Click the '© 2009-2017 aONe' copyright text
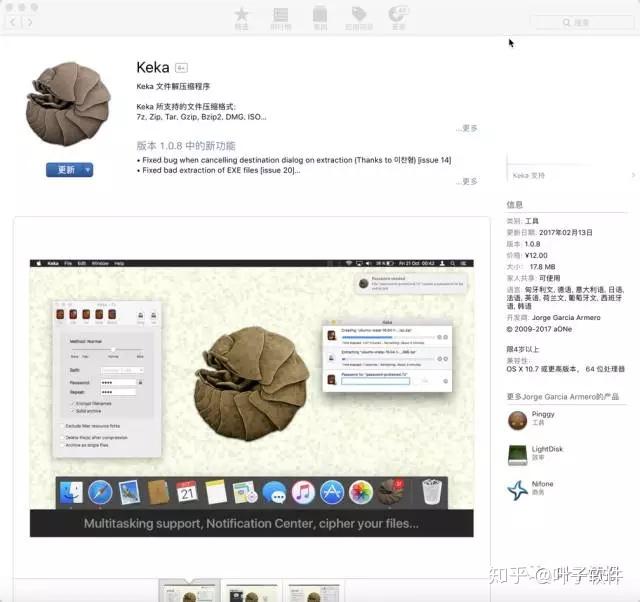Screen dimensions: 640x602 [539, 329]
